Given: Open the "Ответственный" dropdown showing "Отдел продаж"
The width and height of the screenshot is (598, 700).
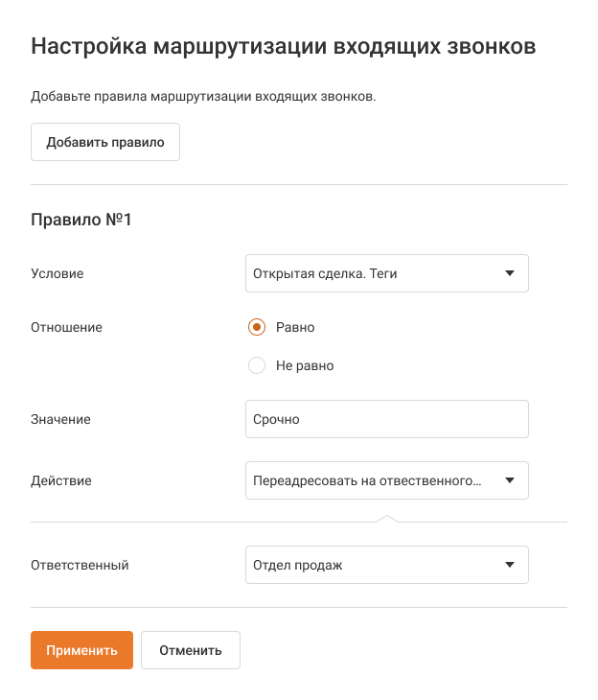Looking at the screenshot, I should point(374,565).
